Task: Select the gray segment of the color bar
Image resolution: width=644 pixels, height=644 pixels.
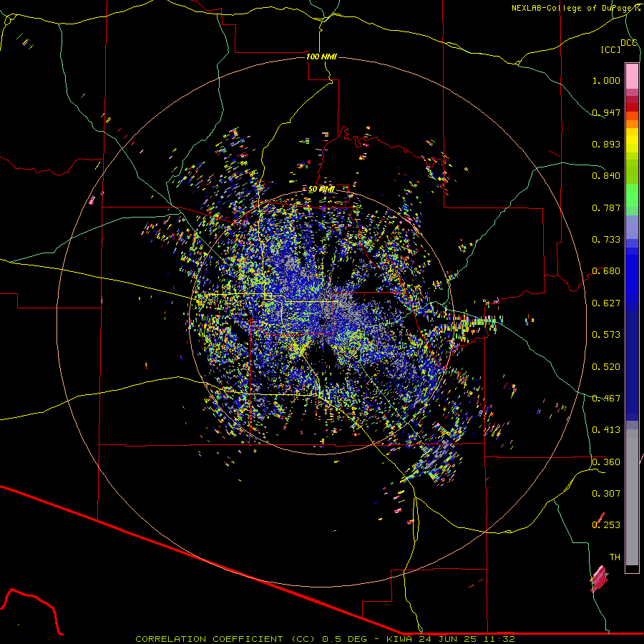Action: pyautogui.click(x=632, y=497)
